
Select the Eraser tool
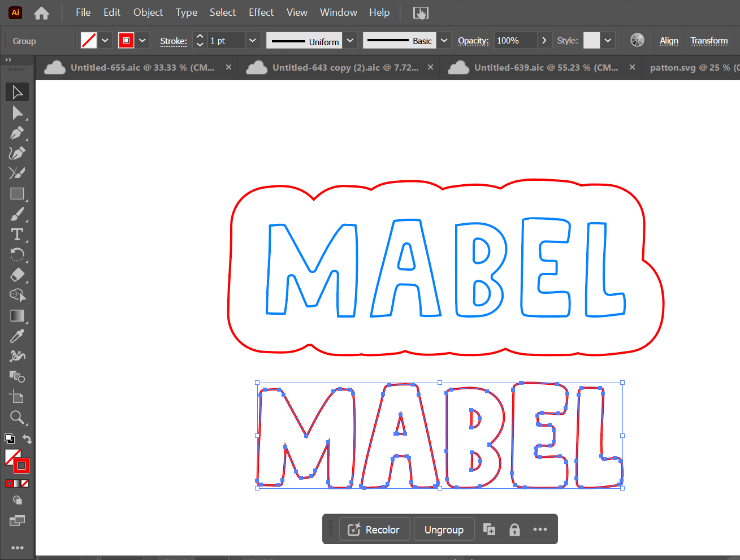tap(17, 275)
